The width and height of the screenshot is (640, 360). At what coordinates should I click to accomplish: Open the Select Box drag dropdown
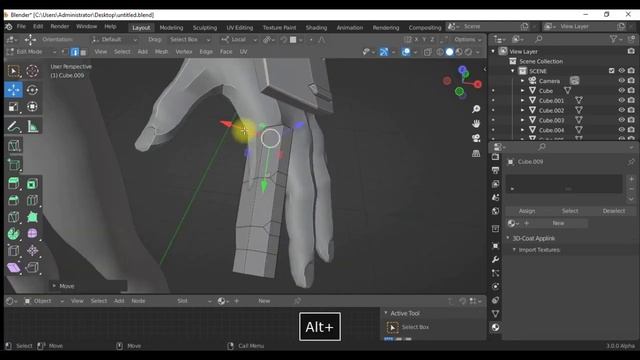190,40
